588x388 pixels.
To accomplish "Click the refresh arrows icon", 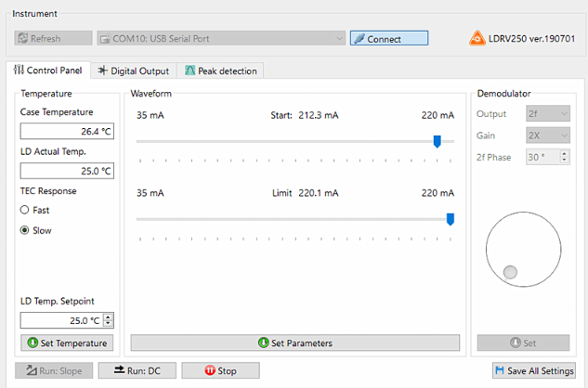I will point(23,38).
